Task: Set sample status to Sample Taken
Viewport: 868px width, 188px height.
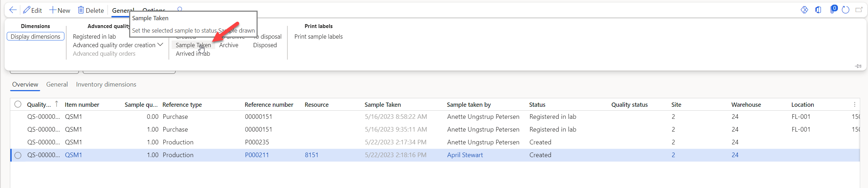Action: click(x=193, y=45)
